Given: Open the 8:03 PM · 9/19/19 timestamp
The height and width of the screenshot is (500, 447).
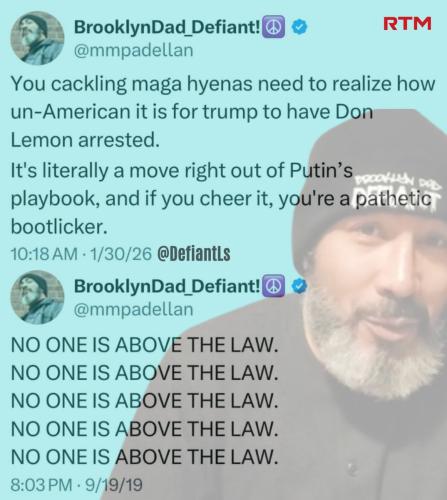Looking at the screenshot, I should [77, 485].
